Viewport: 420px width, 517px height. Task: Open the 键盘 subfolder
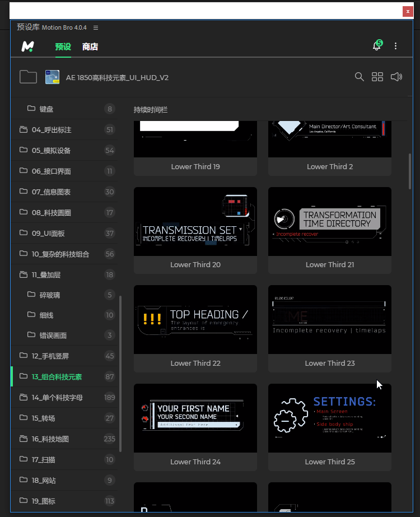(x=64, y=109)
